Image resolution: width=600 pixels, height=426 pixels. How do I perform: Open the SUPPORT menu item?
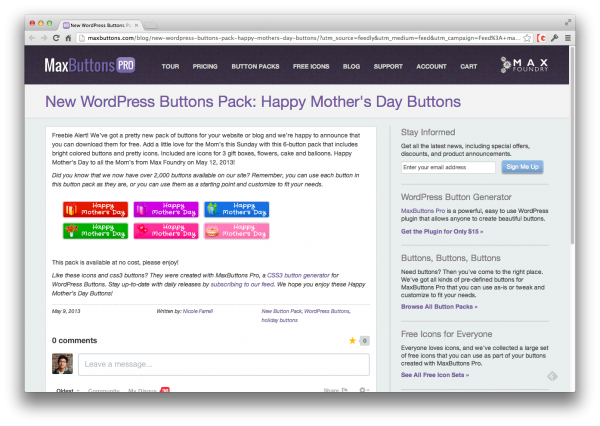click(388, 67)
